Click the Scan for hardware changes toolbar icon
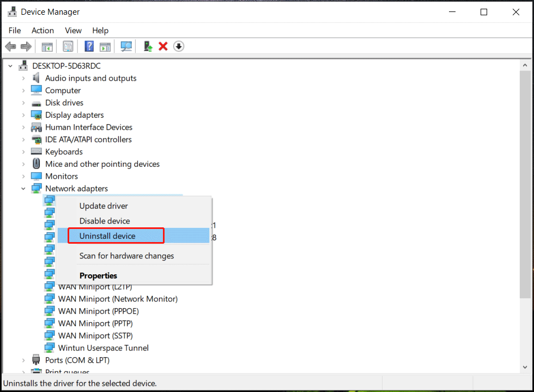Image resolution: width=534 pixels, height=392 pixels. (126, 46)
